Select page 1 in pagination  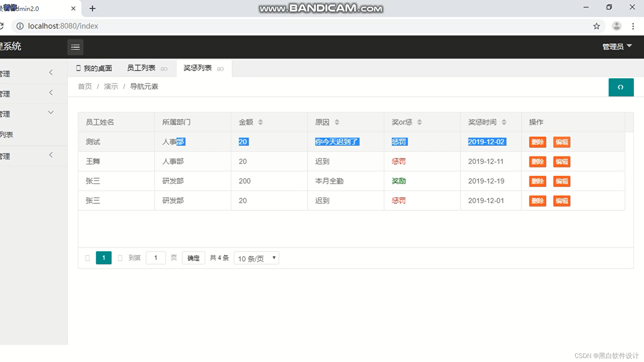[x=104, y=258]
